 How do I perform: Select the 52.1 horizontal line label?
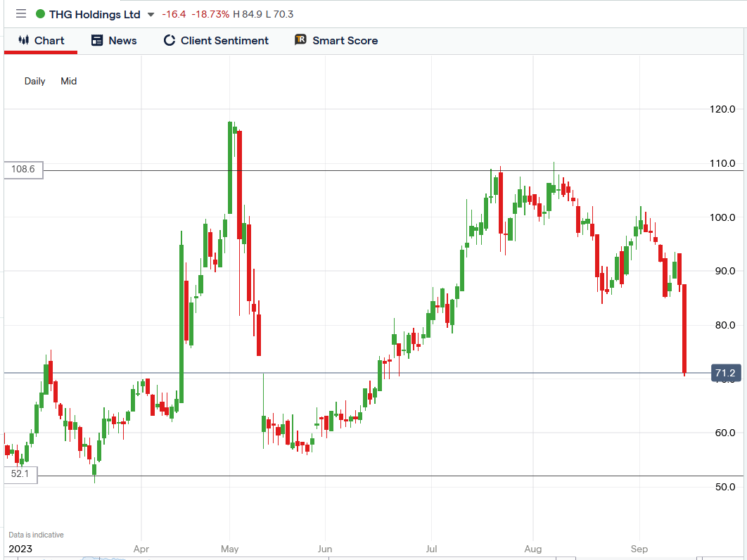(x=20, y=474)
